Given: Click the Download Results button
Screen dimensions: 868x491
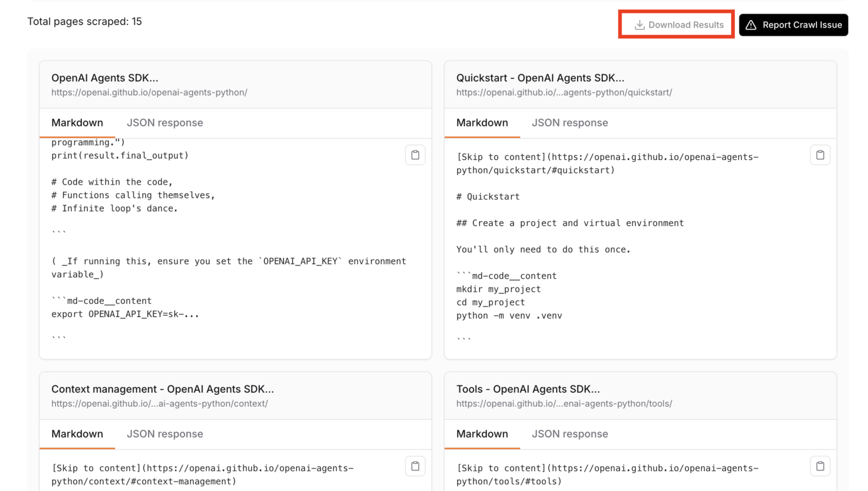Looking at the screenshot, I should point(676,25).
